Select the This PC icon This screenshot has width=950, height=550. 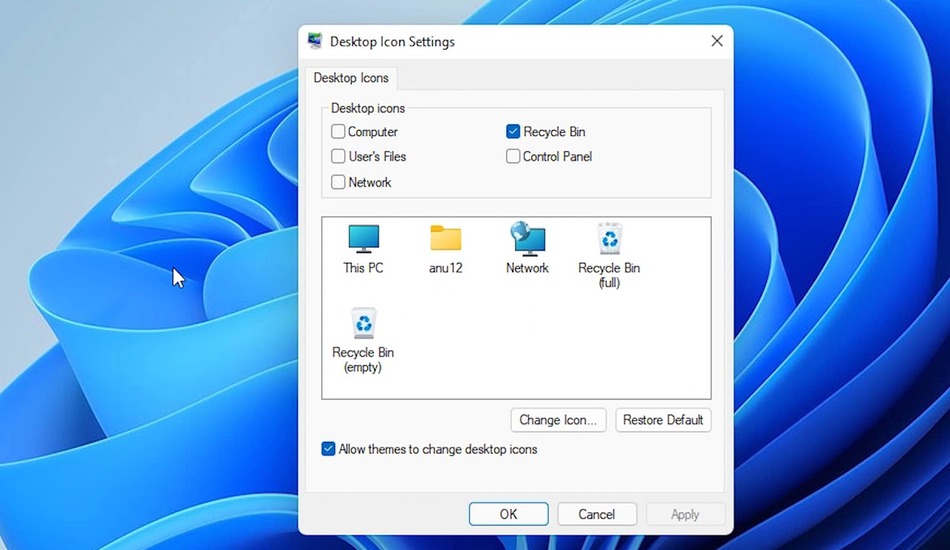click(363, 240)
